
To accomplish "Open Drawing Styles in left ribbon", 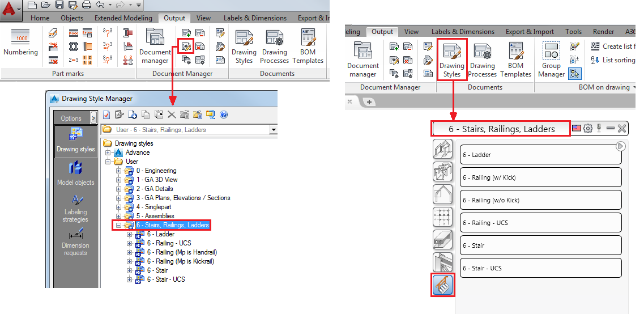I will coord(244,46).
